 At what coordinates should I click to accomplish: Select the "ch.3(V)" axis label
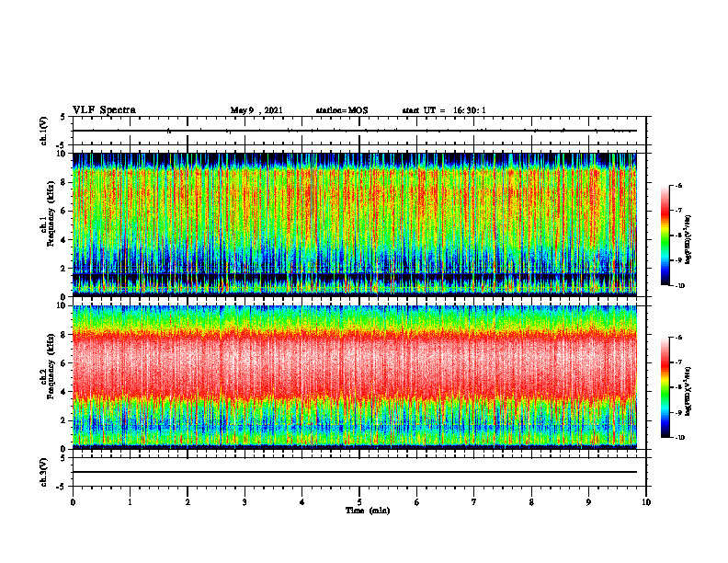click(x=43, y=473)
